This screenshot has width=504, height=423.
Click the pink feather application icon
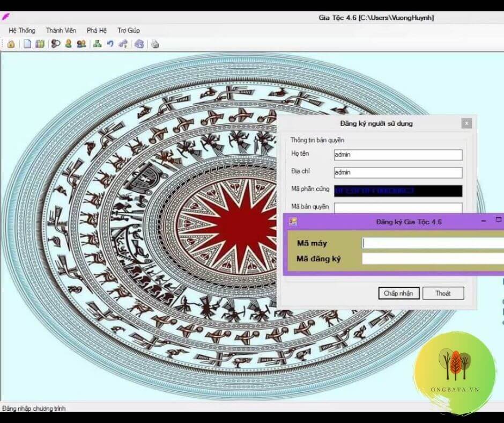(6, 17)
